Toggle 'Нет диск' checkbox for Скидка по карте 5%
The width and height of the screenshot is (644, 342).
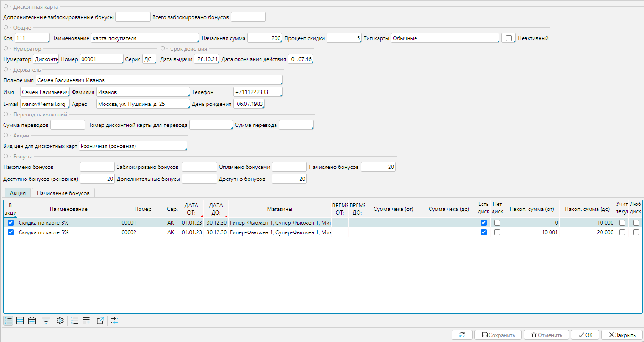[497, 232]
